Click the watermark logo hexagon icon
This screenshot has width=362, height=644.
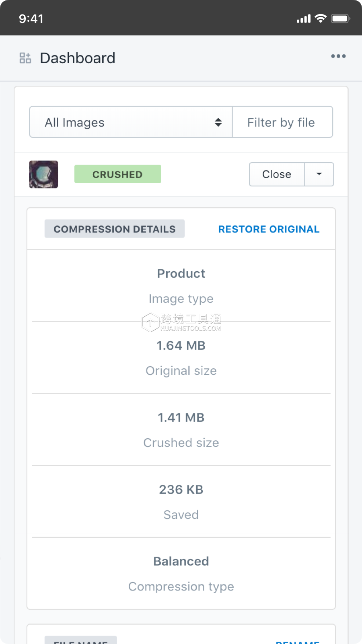pos(150,322)
